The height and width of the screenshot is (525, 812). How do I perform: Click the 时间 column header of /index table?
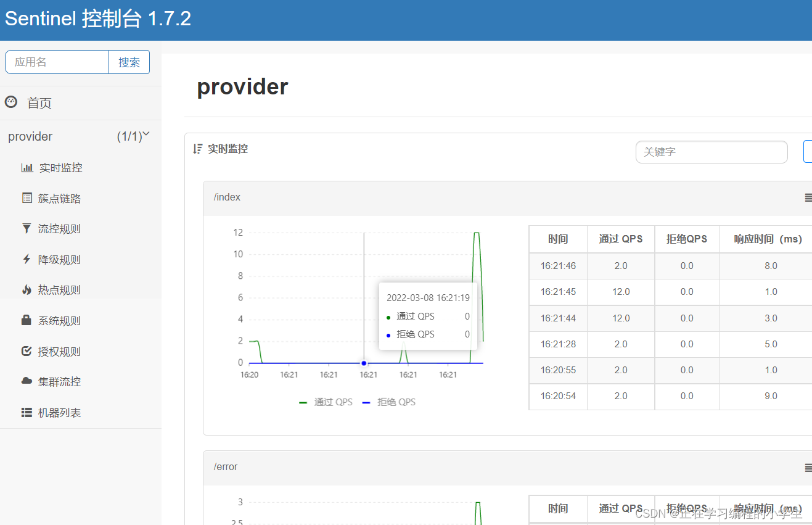(558, 239)
